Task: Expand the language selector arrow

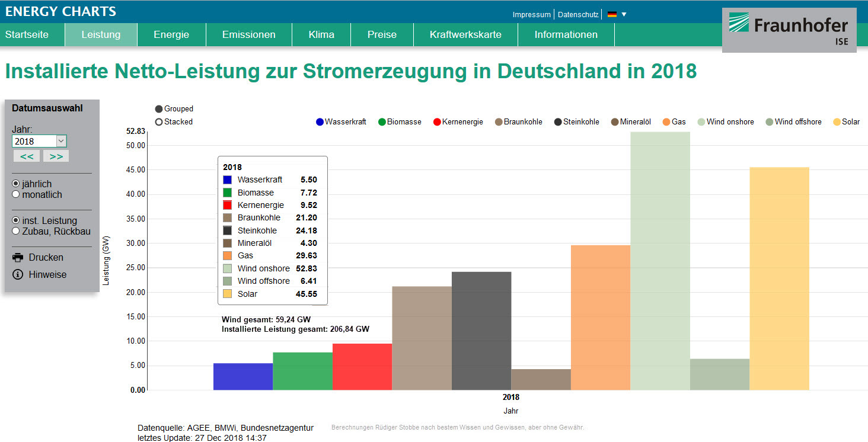Action: click(x=624, y=14)
